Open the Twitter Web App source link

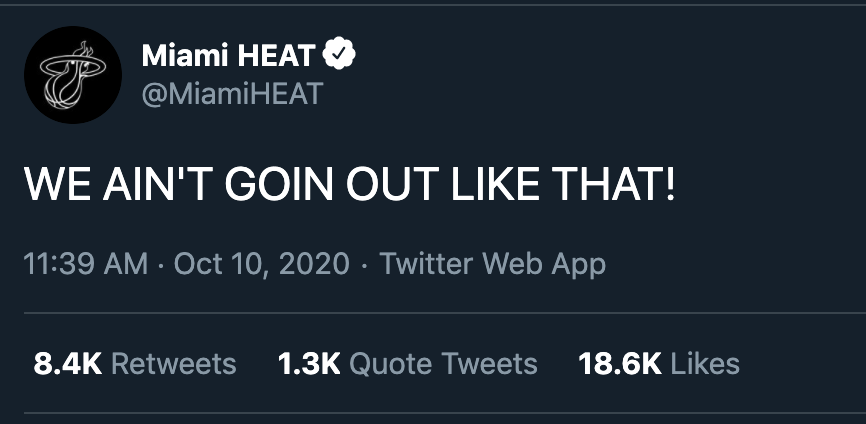click(493, 264)
